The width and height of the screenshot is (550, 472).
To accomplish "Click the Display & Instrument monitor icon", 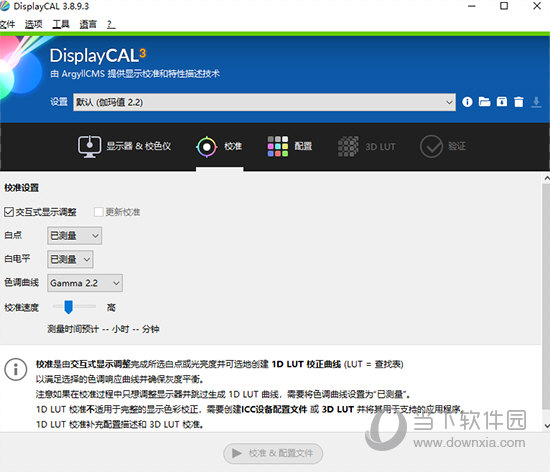I will click(89, 146).
